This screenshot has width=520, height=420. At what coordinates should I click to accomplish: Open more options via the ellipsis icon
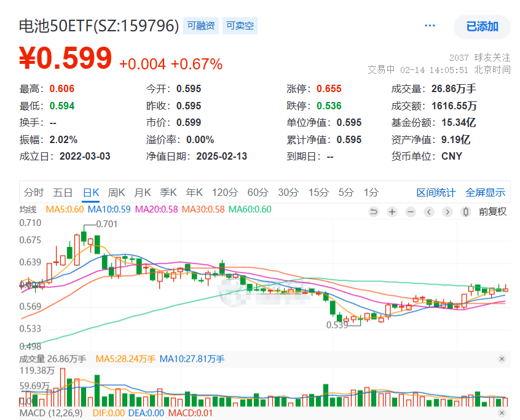(x=430, y=25)
